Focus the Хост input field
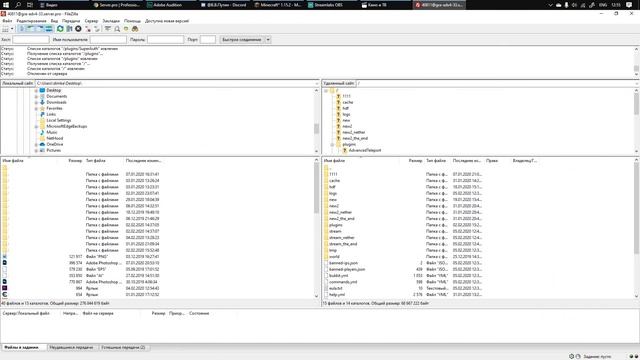 click(x=31, y=40)
